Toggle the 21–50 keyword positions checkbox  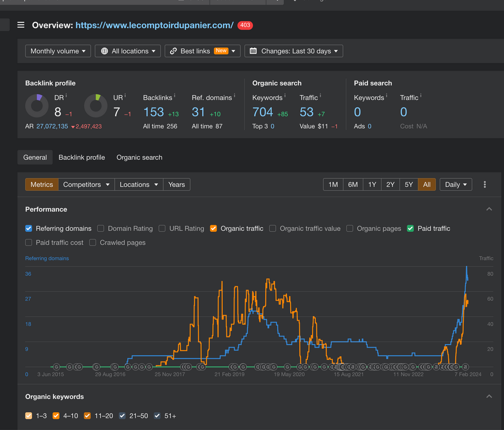click(x=122, y=416)
